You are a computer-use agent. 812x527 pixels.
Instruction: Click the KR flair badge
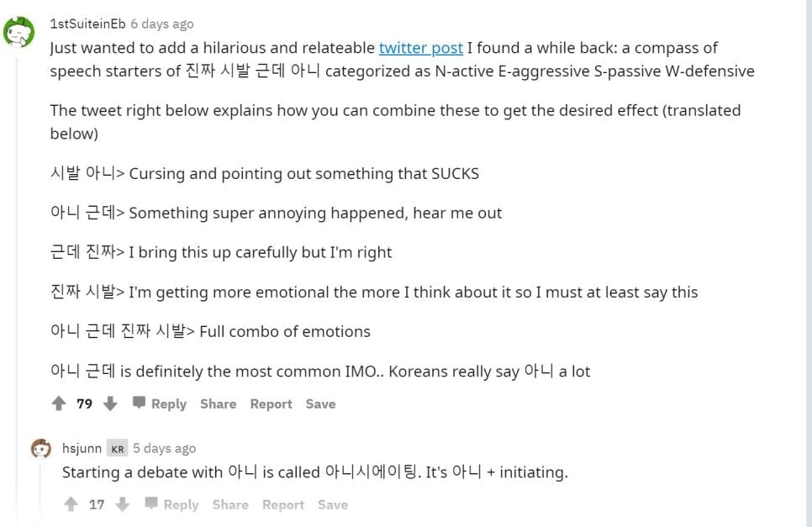[118, 449]
